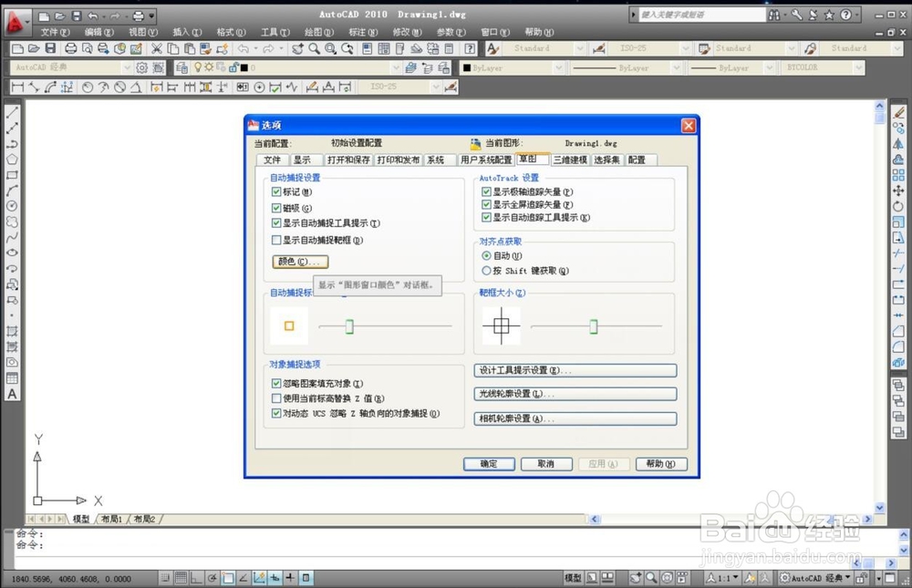Open the ByLayer color dropdown
Screen dimensions: 912x588
coord(558,68)
